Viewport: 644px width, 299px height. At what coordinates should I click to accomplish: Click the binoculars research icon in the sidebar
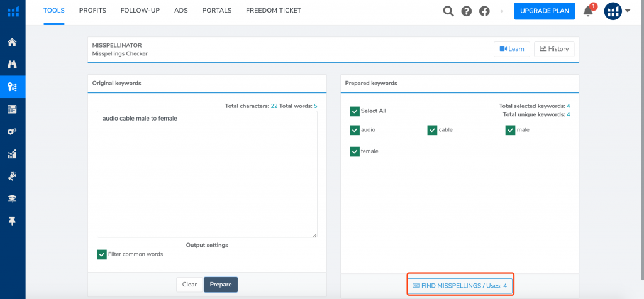pos(13,65)
